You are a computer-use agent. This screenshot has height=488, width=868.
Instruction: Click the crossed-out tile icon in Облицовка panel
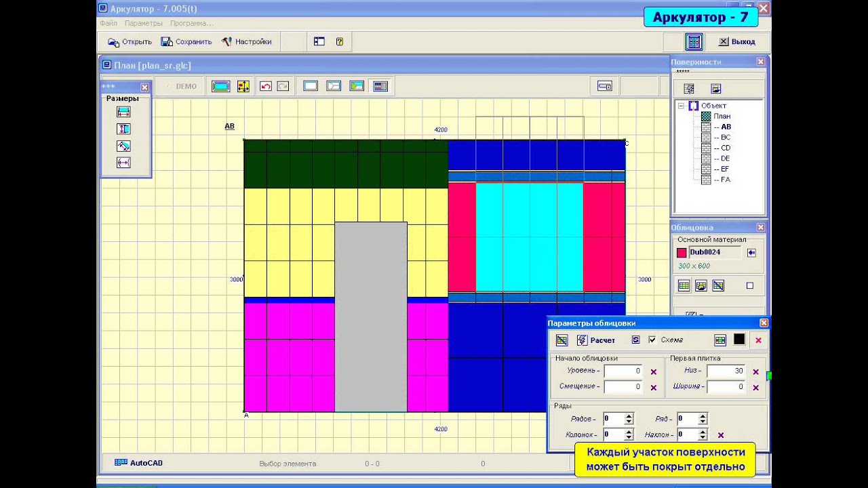(718, 286)
